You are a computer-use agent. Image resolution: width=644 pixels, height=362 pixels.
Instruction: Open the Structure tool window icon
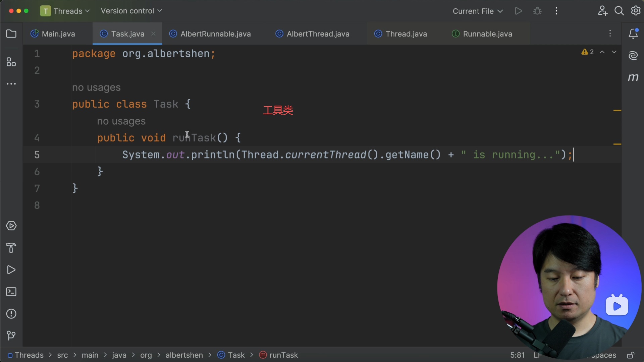click(x=11, y=62)
